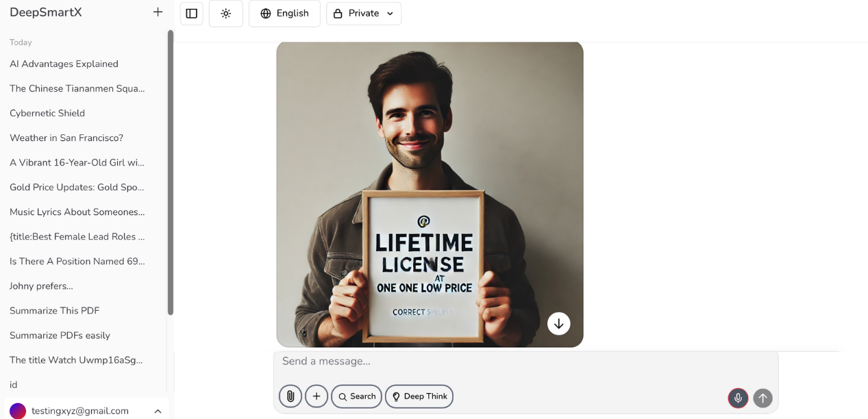
Task: Click the sidebar chat list scrollbar
Action: click(x=171, y=171)
